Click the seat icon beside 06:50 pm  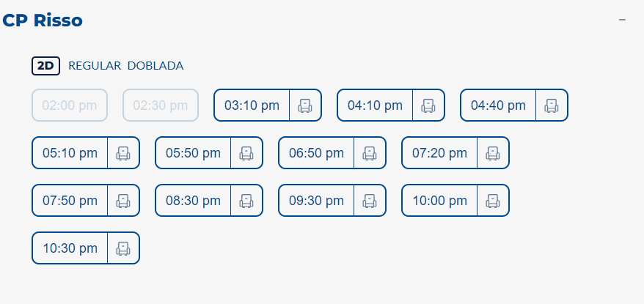[x=370, y=153]
